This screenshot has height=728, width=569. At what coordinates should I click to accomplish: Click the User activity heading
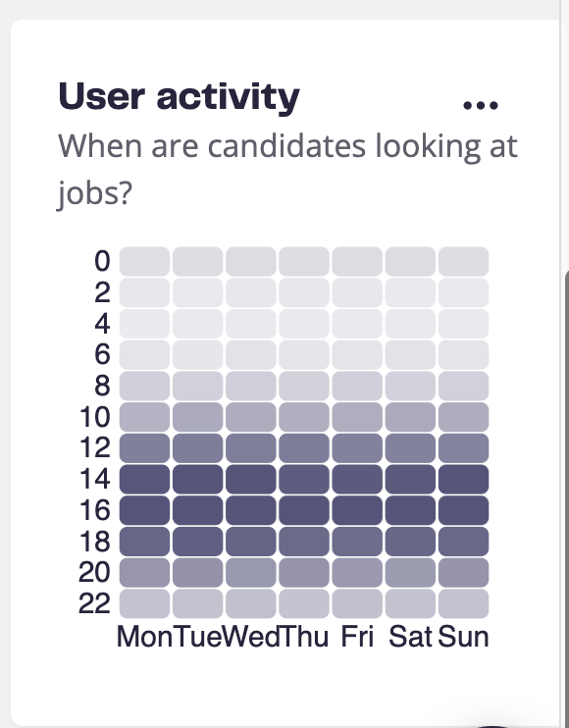tap(179, 96)
